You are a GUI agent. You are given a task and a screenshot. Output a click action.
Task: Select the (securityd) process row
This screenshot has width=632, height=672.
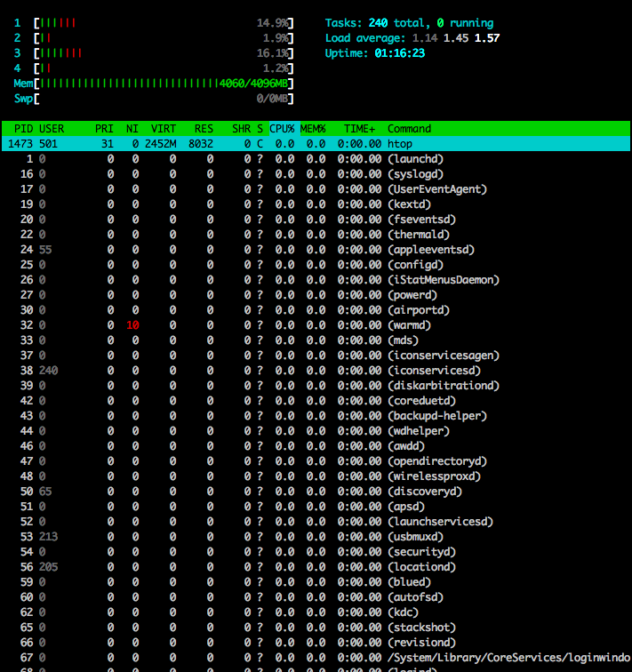click(x=316, y=552)
